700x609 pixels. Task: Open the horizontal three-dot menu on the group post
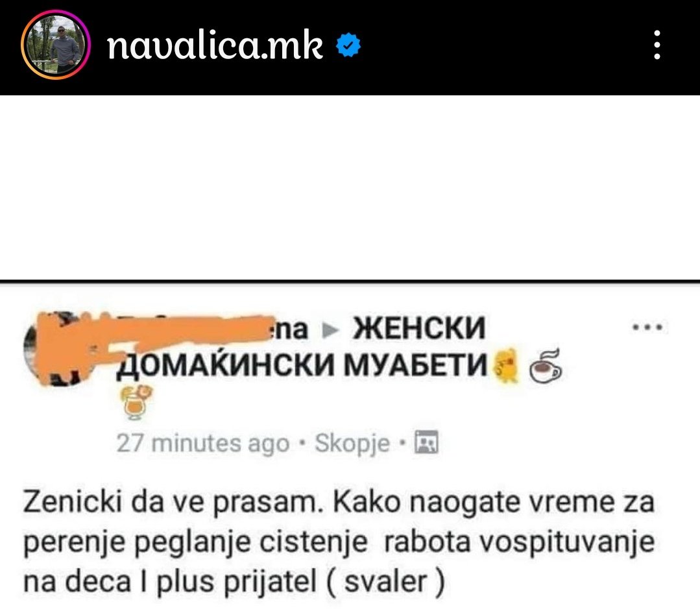pos(647,327)
